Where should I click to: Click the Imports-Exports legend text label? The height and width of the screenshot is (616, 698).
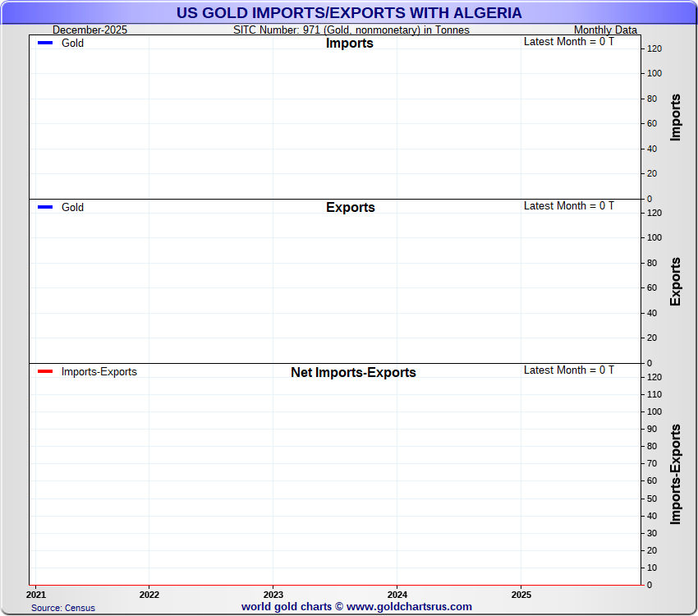click(x=99, y=372)
